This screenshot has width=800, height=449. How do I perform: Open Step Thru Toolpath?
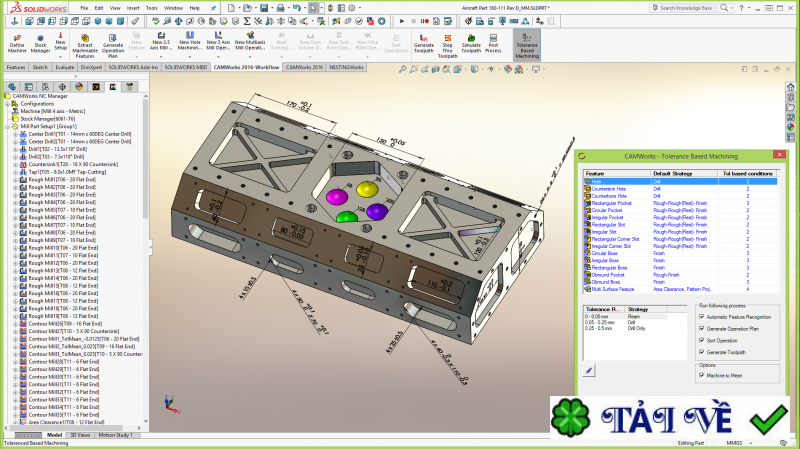pos(447,41)
